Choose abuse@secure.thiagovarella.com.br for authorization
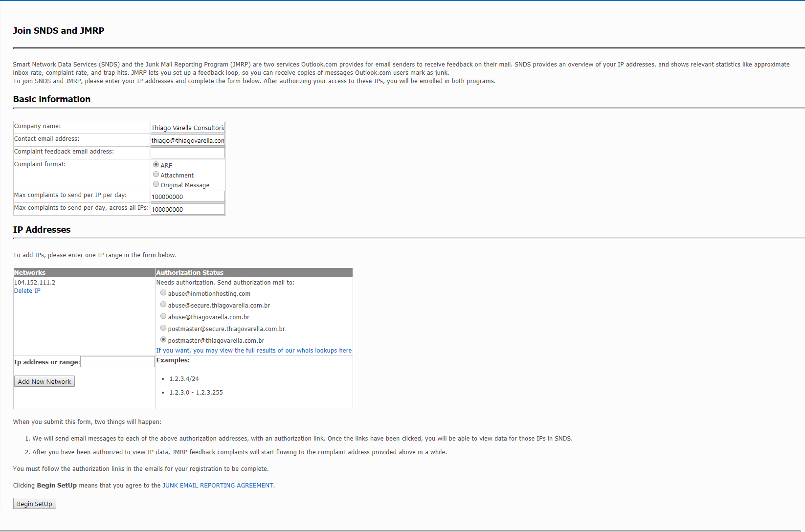Image resolution: width=805 pixels, height=532 pixels. pyautogui.click(x=163, y=305)
